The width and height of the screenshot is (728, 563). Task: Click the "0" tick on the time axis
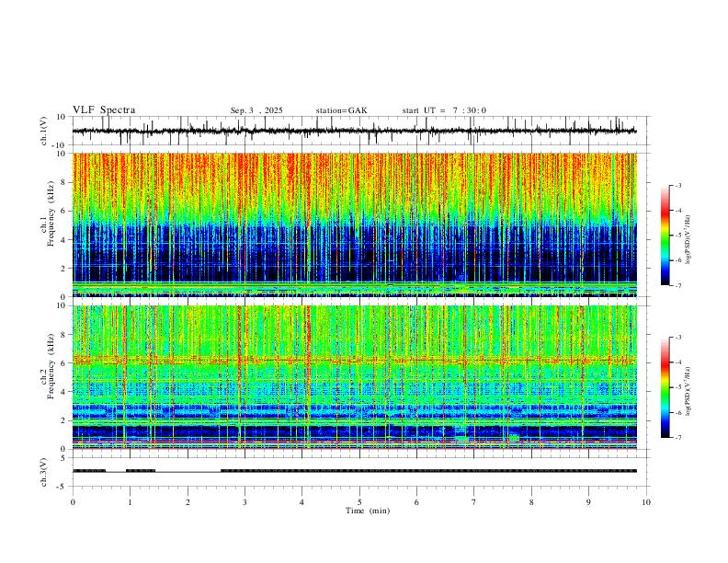[x=73, y=502]
